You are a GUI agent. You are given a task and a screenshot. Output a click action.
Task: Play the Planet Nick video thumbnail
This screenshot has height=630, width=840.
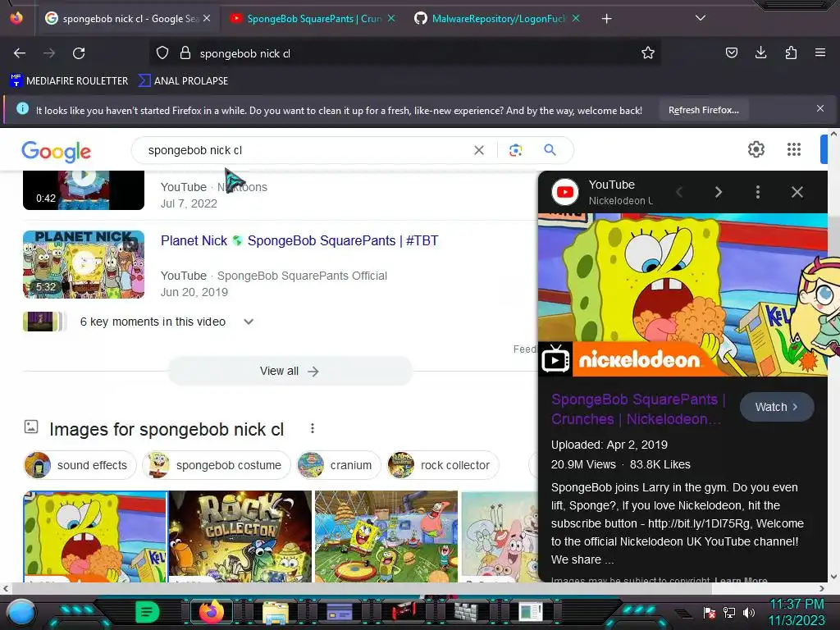(84, 264)
